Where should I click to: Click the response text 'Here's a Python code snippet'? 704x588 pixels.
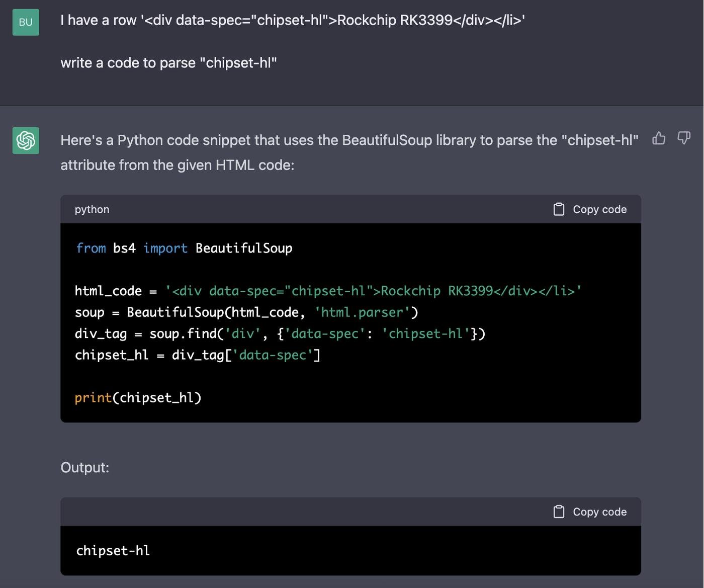point(349,140)
